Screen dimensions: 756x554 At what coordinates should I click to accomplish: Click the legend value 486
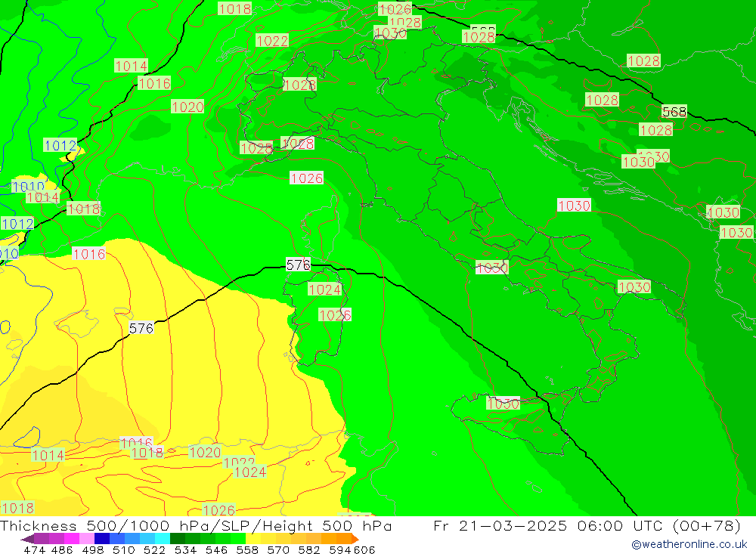[x=62, y=549]
